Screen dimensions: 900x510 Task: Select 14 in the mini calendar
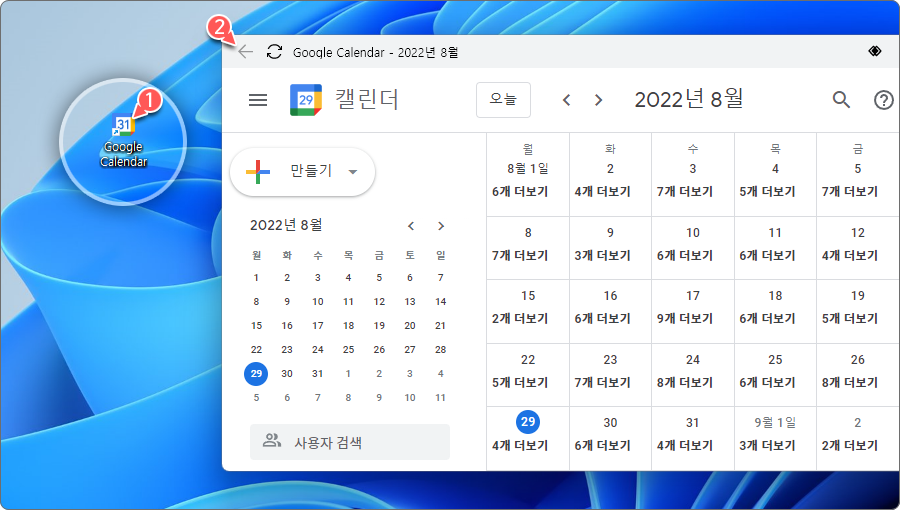(440, 301)
